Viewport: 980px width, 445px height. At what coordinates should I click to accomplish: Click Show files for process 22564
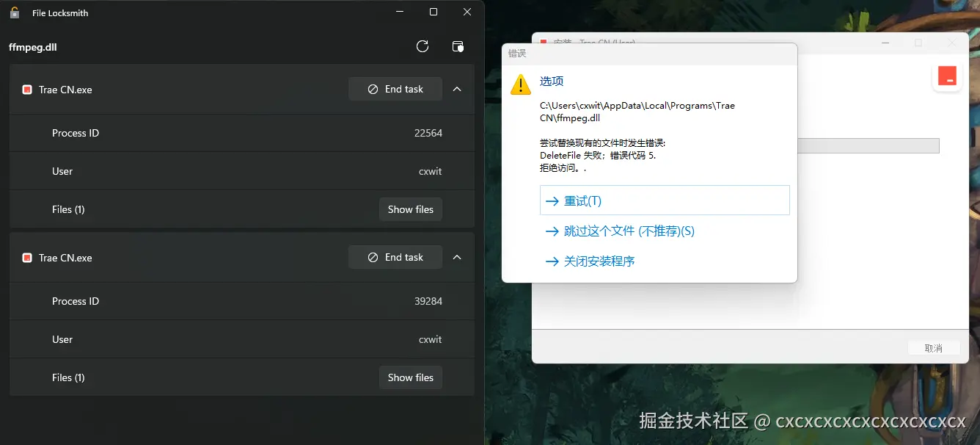point(410,209)
